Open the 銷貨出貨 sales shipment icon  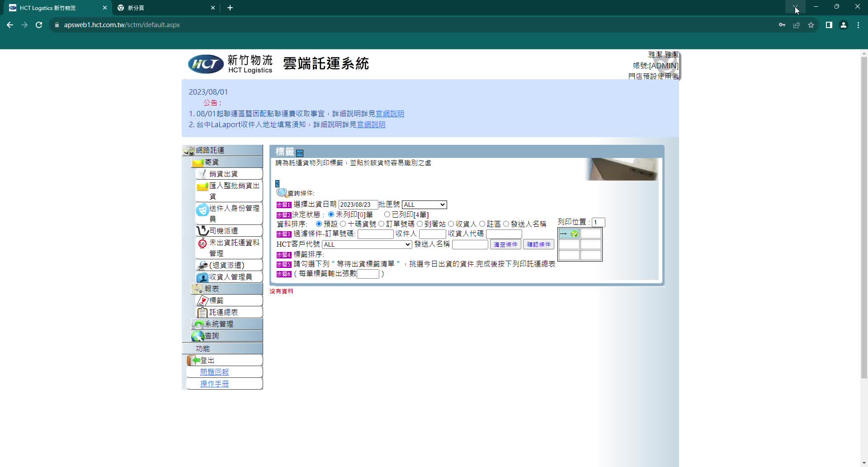click(202, 174)
